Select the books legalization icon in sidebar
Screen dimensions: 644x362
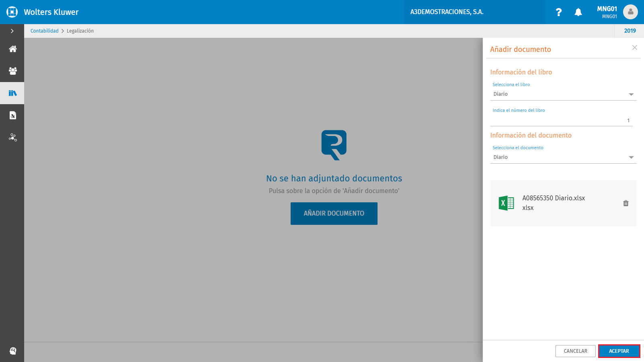(x=12, y=93)
